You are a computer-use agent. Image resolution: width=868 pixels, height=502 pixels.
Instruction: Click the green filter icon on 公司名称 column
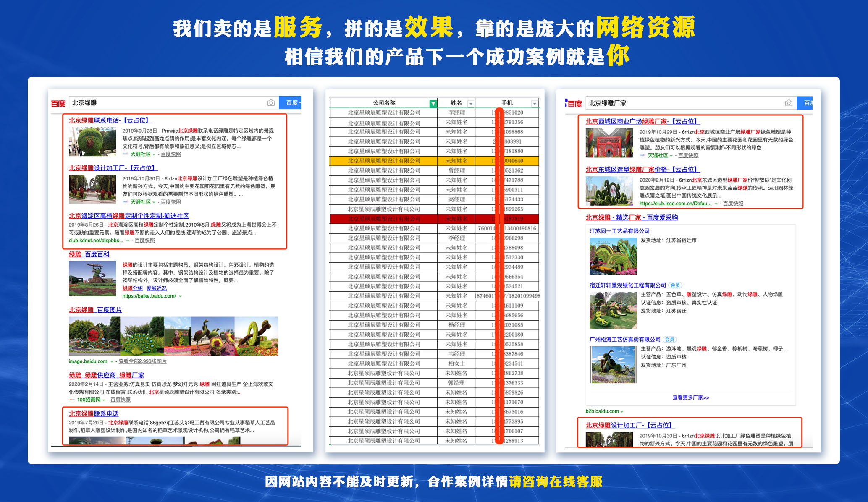[433, 103]
